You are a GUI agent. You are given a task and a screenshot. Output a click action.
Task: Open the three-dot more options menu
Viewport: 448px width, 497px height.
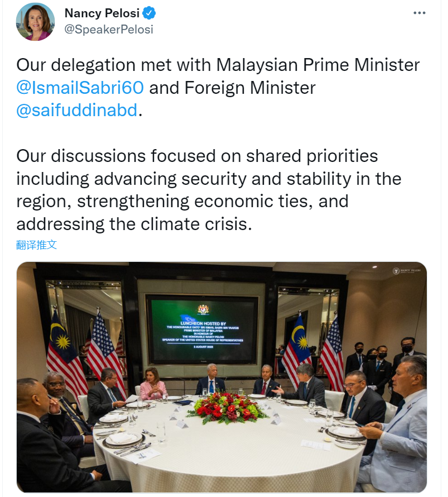[x=419, y=13]
